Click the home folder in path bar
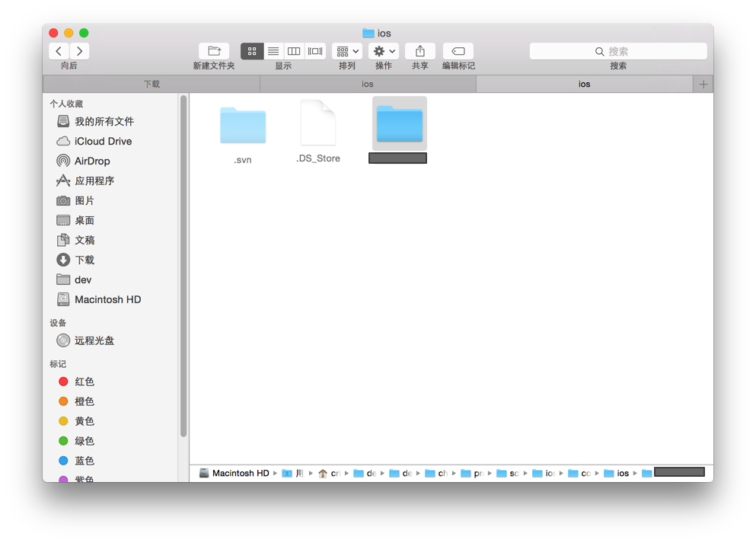Viewport: 756px width, 543px height. [329, 473]
